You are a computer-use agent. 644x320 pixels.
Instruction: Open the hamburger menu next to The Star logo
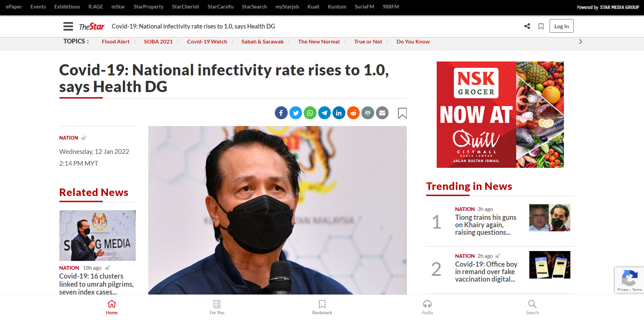[x=68, y=26]
